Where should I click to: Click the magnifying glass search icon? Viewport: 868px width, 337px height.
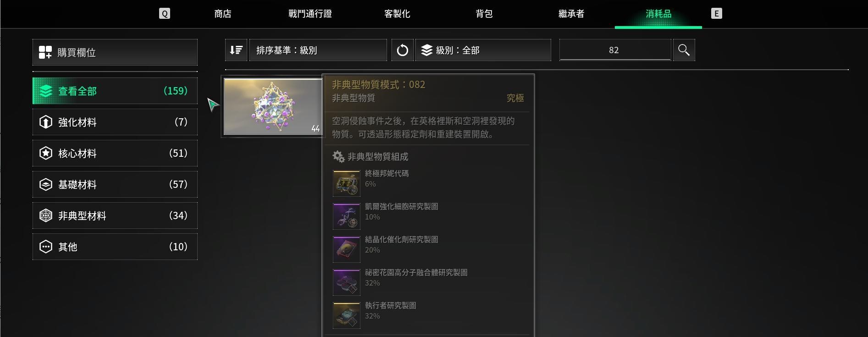pos(684,50)
